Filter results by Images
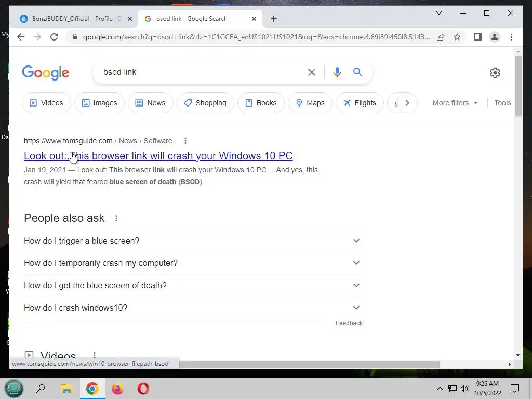This screenshot has width=532, height=399. pos(99,103)
